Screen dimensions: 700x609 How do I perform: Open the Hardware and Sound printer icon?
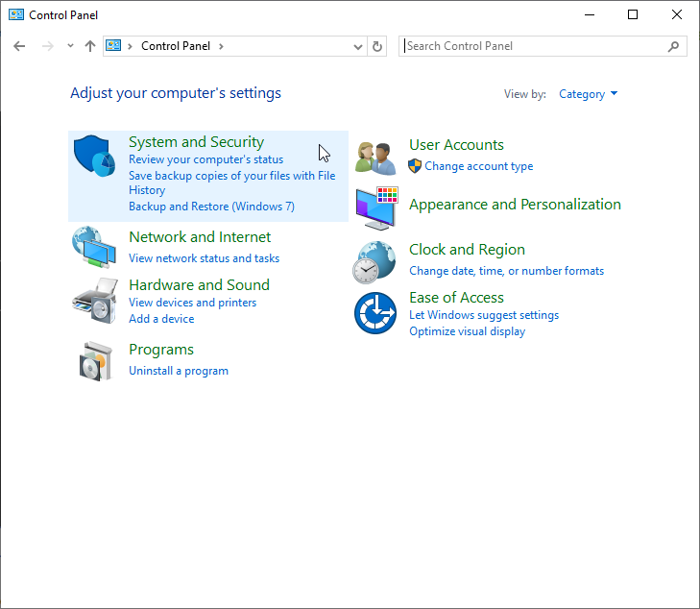click(x=95, y=300)
